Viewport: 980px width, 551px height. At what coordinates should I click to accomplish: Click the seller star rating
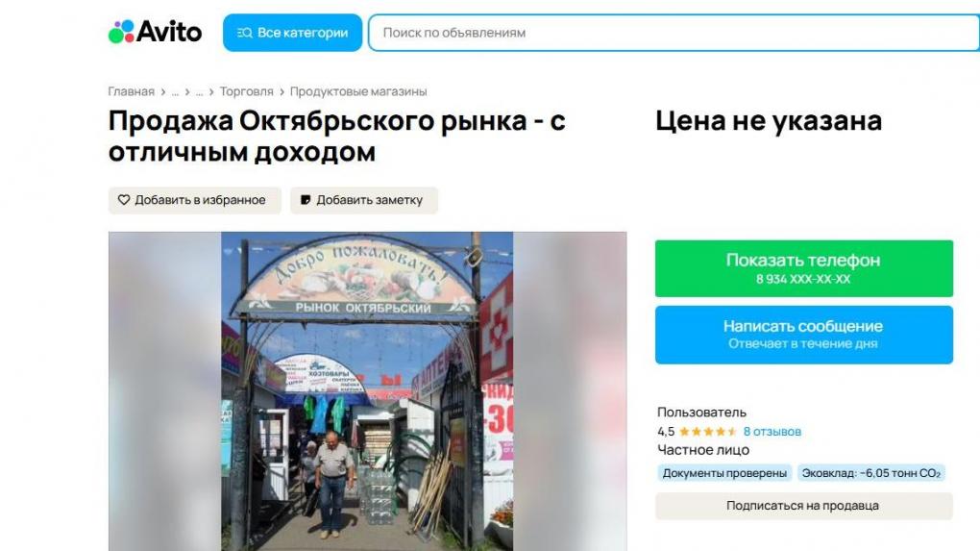pos(707,432)
